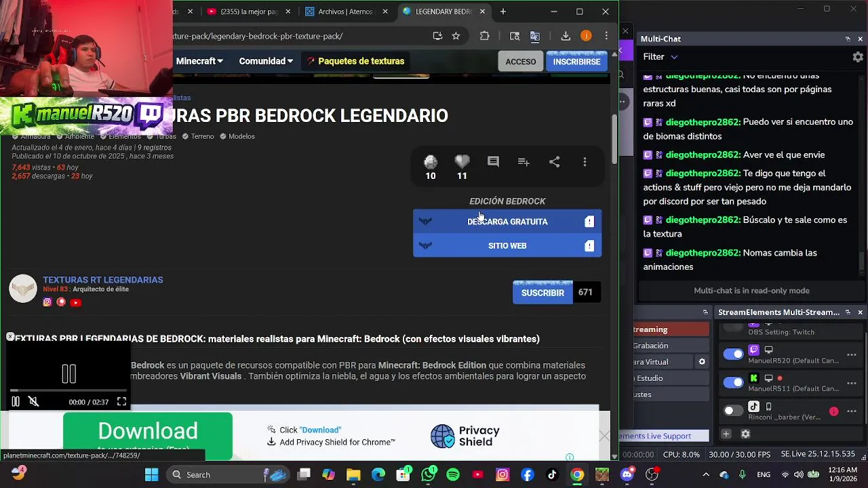Screen dimensions: 868x488
Task: Click the Streaming button in OBS
Action: click(671, 329)
